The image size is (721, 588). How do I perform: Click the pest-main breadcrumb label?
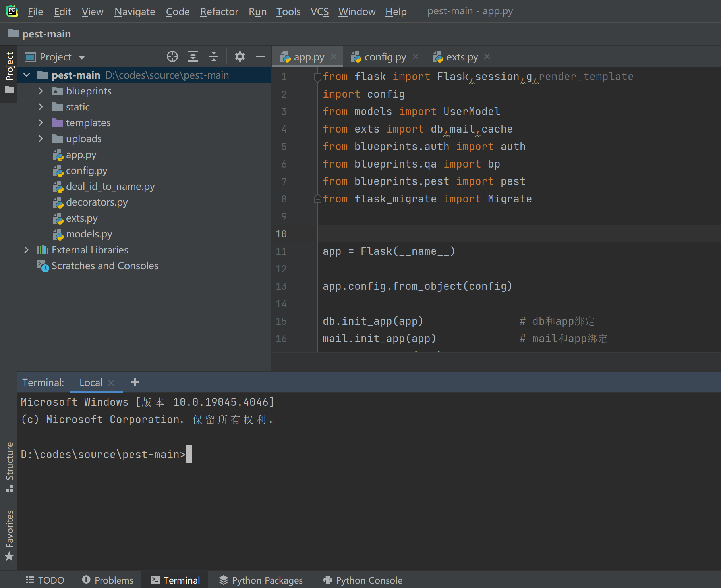click(46, 34)
